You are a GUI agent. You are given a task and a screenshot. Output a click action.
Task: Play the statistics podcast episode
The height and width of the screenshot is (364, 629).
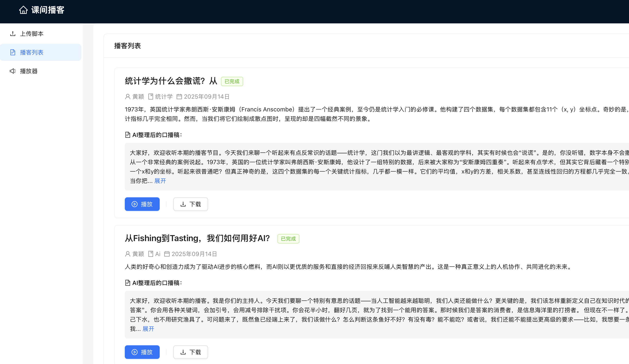point(142,204)
